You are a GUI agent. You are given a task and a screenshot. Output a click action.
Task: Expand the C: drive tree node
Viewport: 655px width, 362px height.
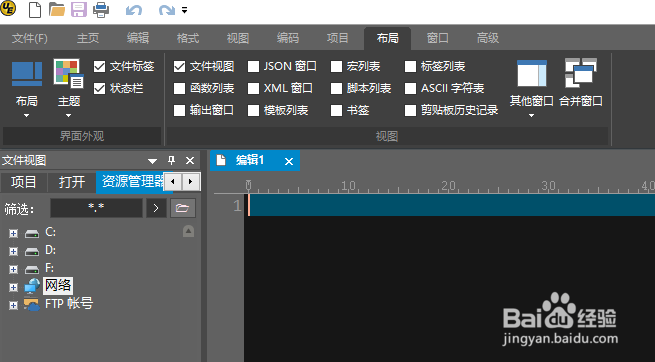pyautogui.click(x=14, y=233)
